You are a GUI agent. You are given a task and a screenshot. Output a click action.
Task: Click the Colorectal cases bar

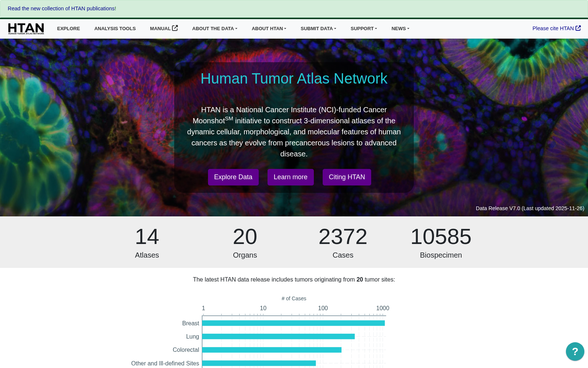[x=272, y=350]
